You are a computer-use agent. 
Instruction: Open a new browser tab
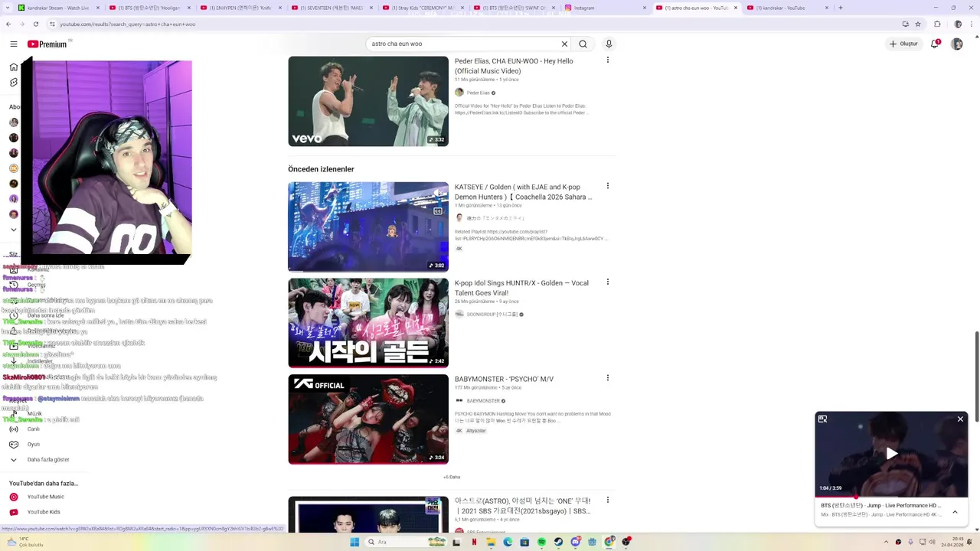[x=841, y=8]
